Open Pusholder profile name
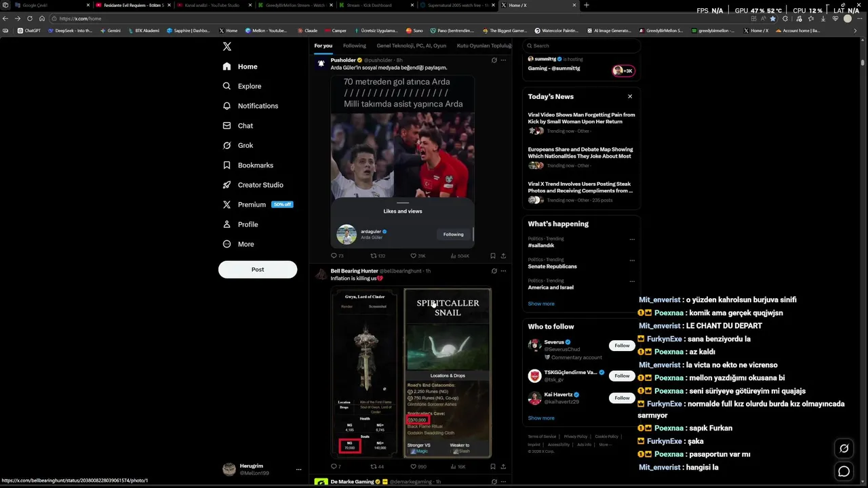The width and height of the screenshot is (868, 488). coord(343,60)
